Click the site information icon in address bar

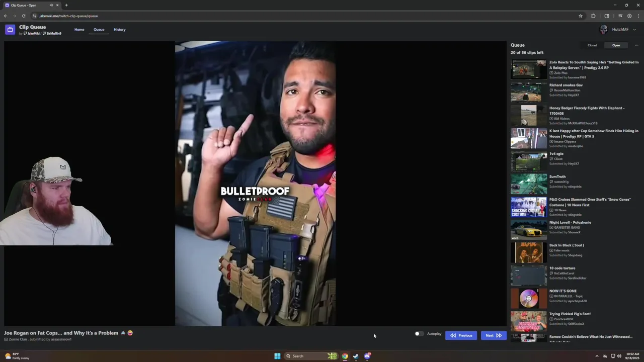coord(34,16)
